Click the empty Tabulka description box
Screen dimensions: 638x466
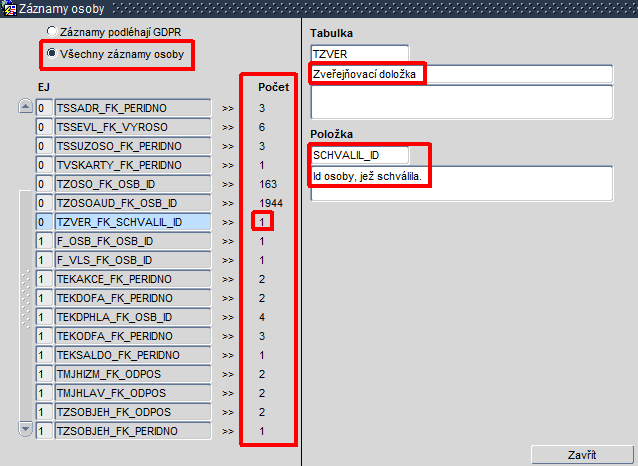tap(462, 102)
